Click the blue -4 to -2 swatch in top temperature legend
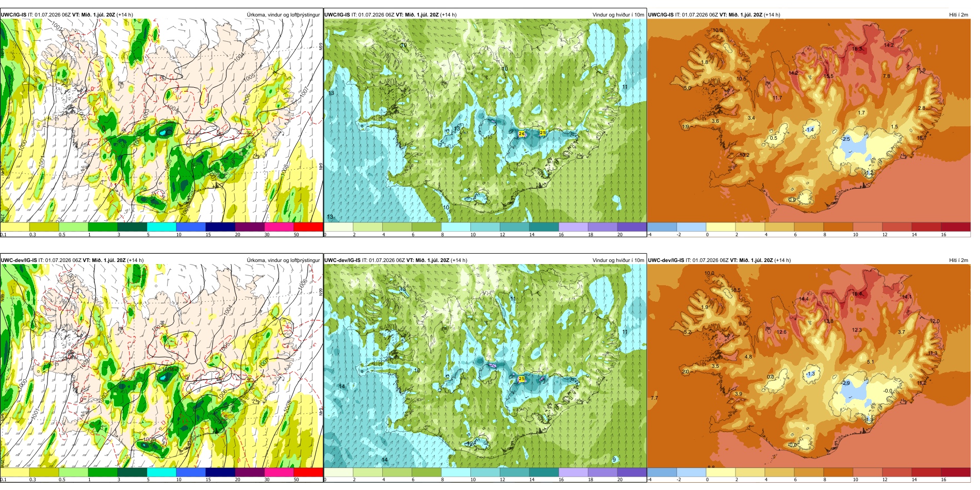The width and height of the screenshot is (980, 490). [x=662, y=227]
